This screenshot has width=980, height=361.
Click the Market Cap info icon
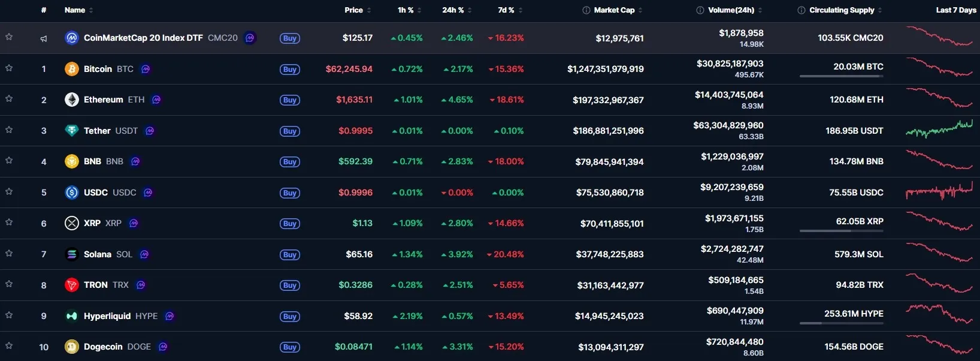coord(586,10)
